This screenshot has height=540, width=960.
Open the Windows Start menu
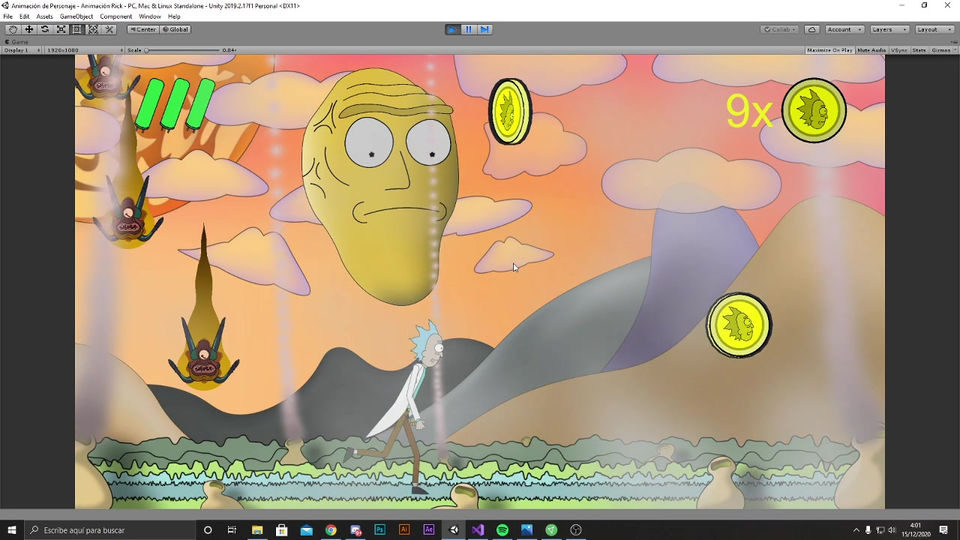pyautogui.click(x=12, y=530)
